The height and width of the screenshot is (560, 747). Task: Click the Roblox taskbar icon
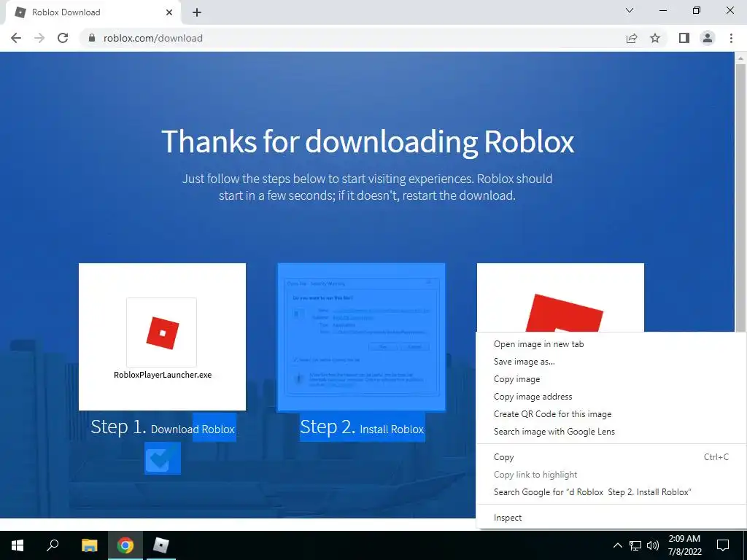coord(161,545)
